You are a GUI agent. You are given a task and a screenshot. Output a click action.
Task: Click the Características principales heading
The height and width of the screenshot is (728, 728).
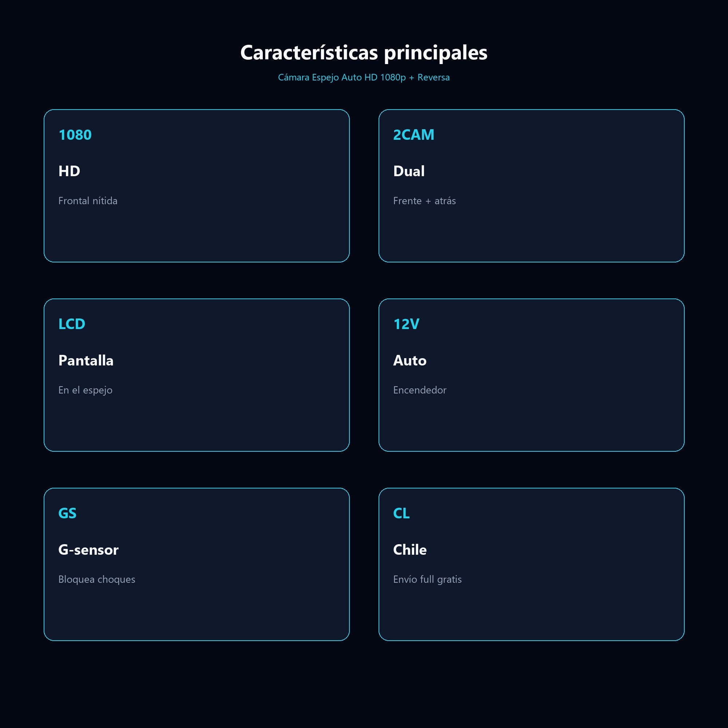click(x=364, y=53)
